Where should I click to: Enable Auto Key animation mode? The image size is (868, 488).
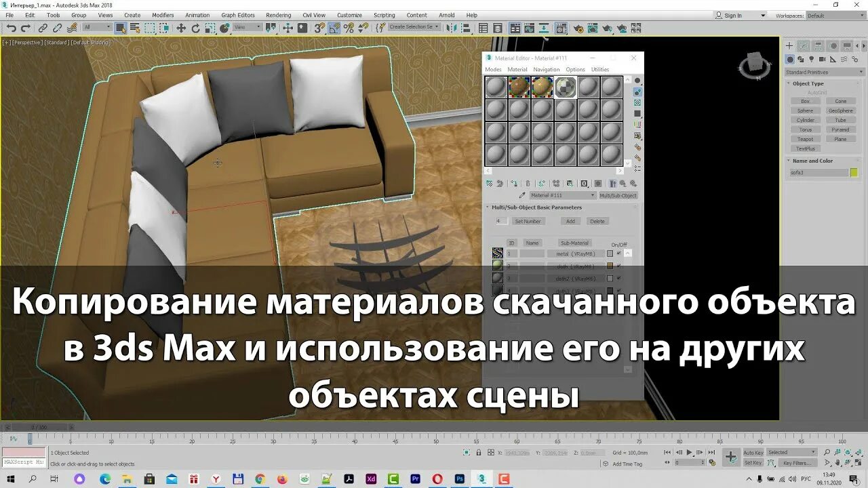(x=753, y=452)
